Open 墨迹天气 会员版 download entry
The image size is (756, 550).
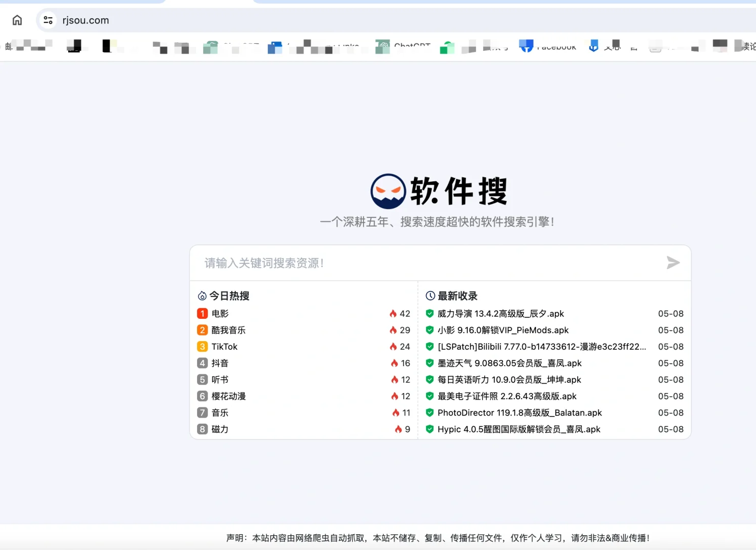click(510, 363)
